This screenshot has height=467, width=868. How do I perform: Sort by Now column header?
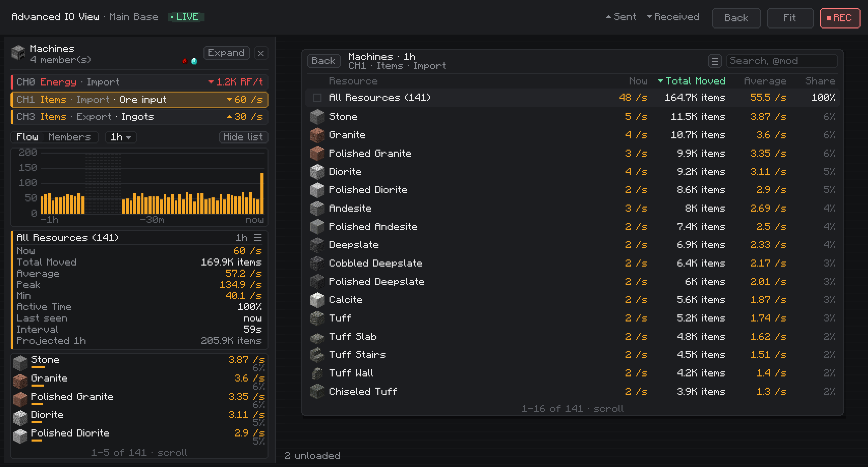point(638,81)
